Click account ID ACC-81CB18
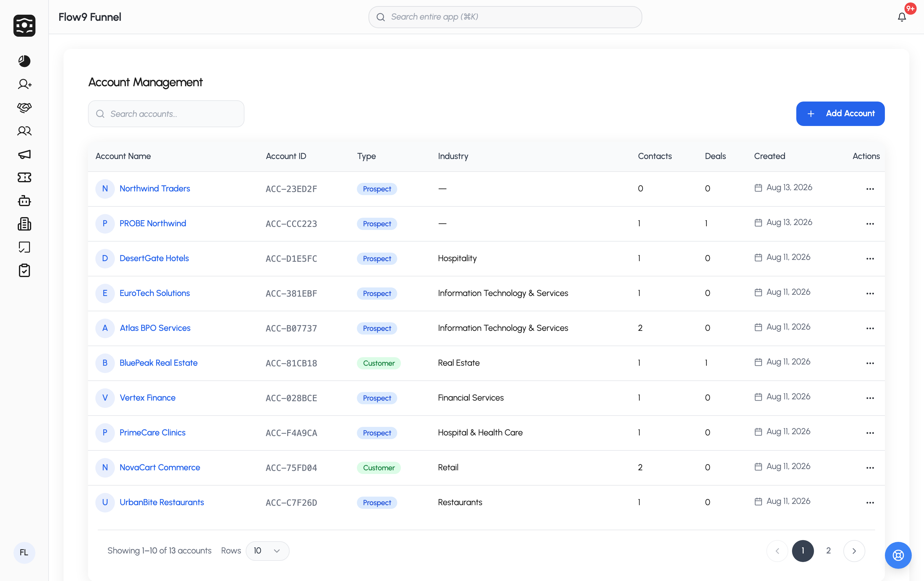The image size is (924, 581). pos(291,363)
